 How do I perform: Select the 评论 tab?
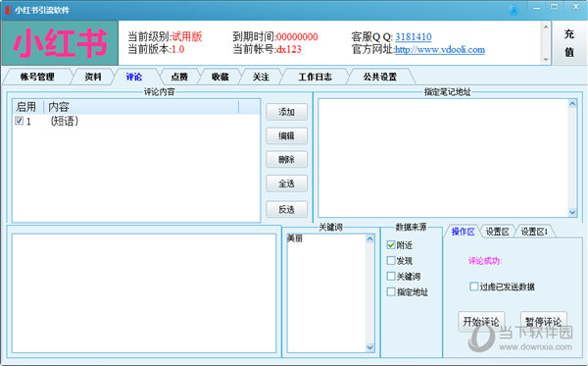tap(134, 77)
